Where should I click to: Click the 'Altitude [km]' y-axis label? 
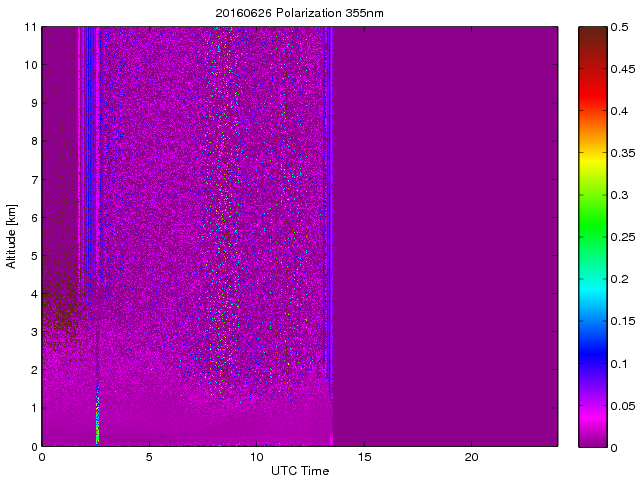pyautogui.click(x=11, y=236)
